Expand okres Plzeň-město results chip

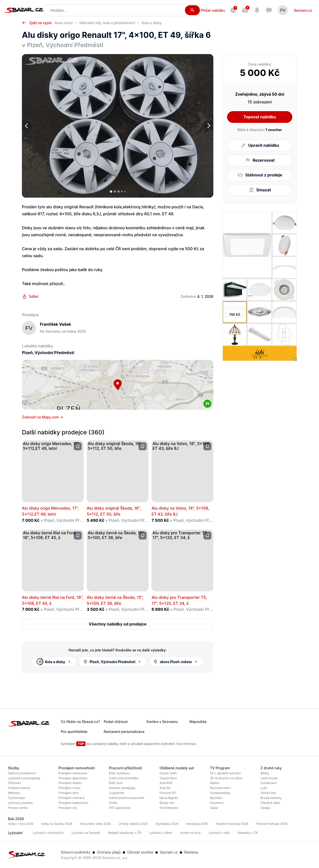point(176,661)
